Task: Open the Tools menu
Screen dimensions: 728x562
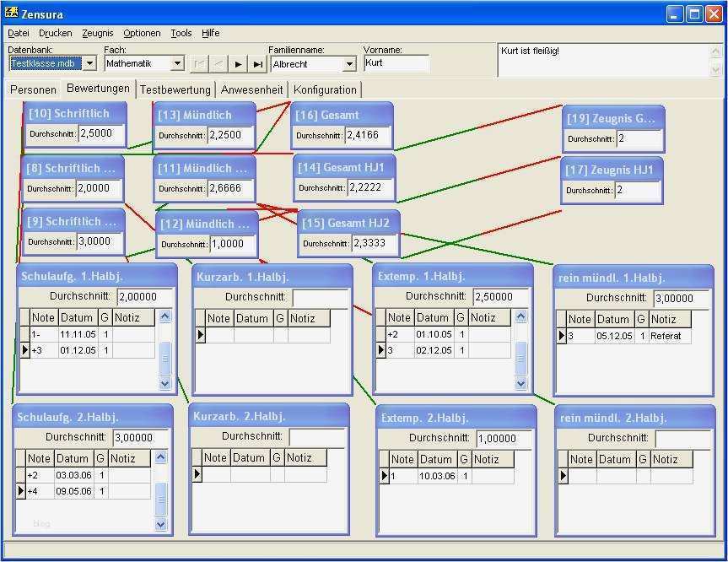Action: [181, 33]
